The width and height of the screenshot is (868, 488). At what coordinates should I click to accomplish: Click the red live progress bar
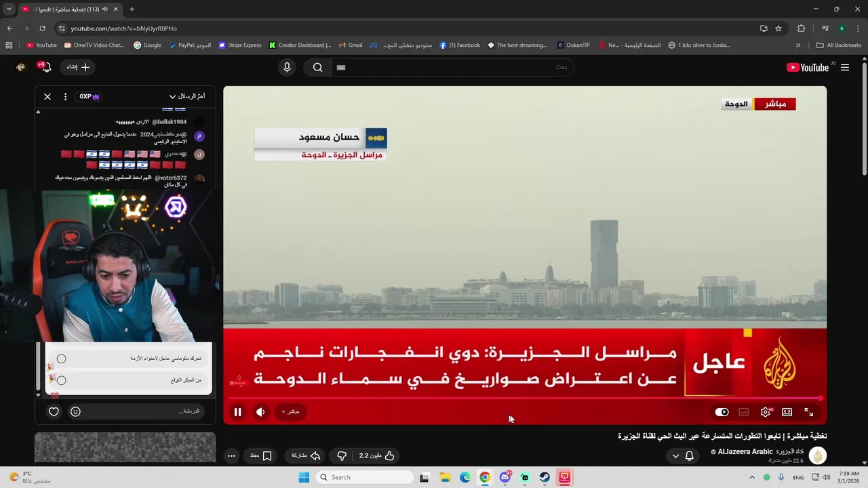tap(525, 399)
